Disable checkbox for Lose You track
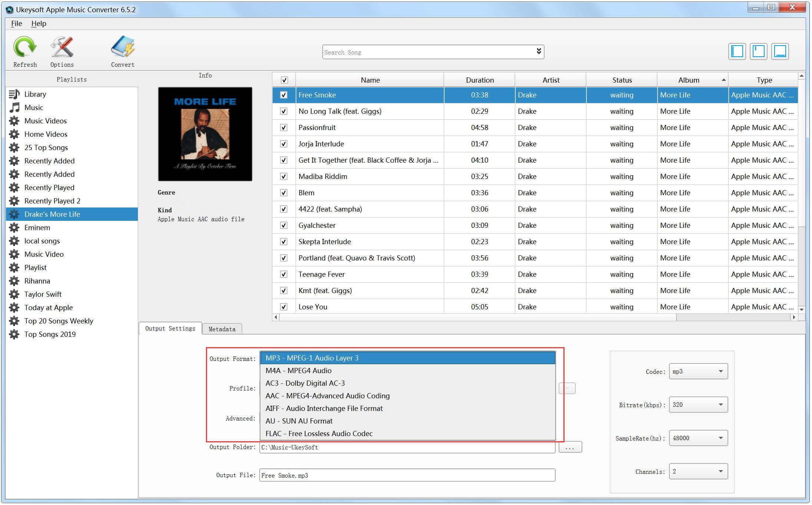The width and height of the screenshot is (812, 505). pyautogui.click(x=283, y=307)
